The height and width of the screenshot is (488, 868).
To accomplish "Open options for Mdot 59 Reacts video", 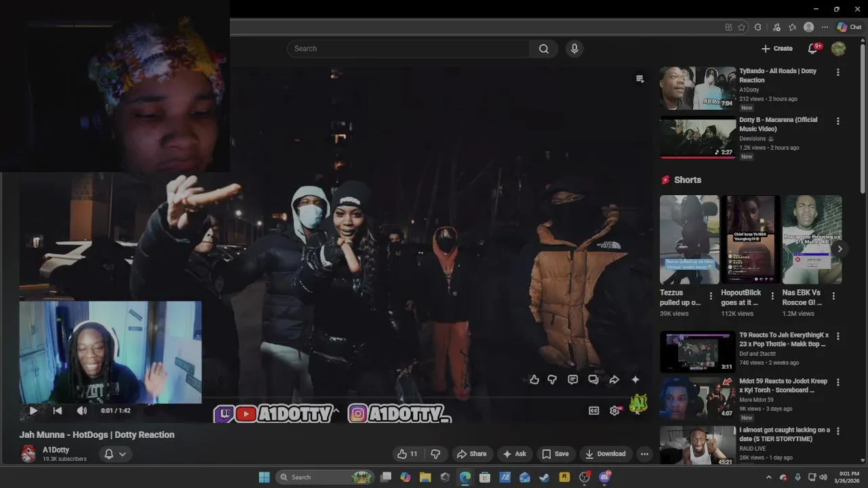I will coord(838,382).
